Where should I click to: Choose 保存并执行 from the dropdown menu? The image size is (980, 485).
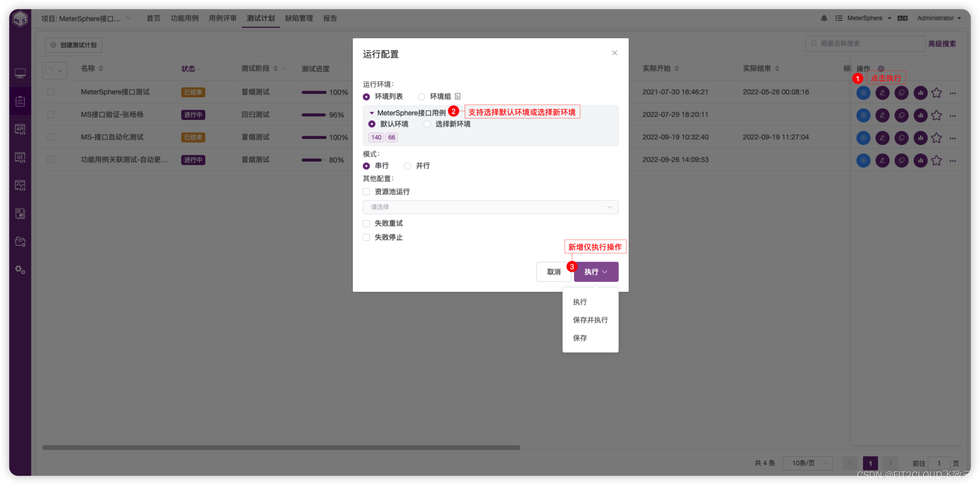(x=590, y=320)
